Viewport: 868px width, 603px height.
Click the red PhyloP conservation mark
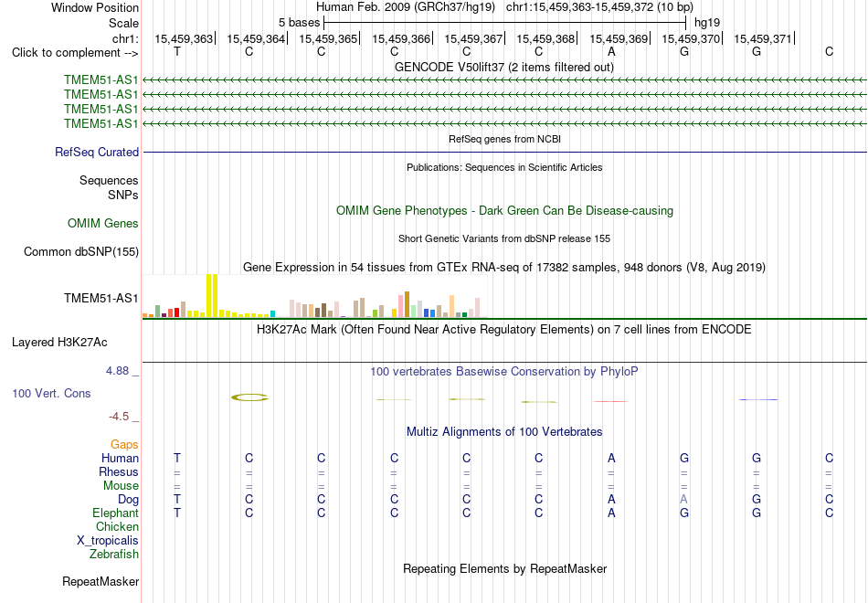(x=610, y=401)
